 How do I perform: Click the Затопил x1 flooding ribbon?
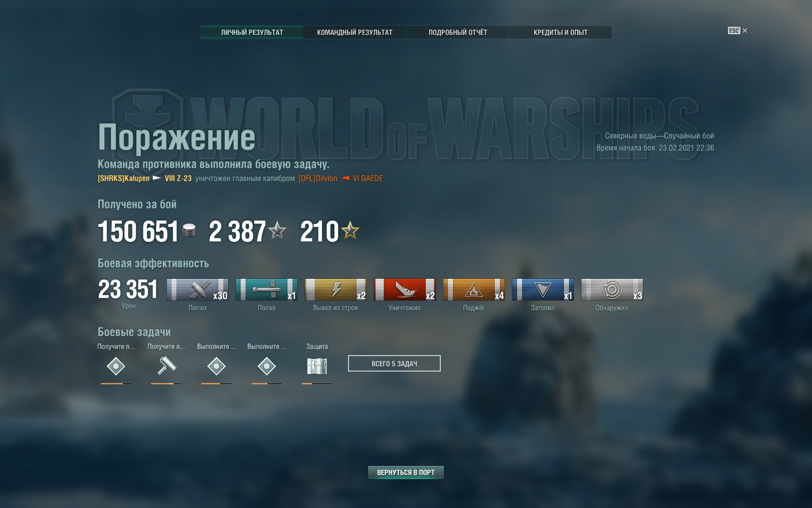point(543,289)
